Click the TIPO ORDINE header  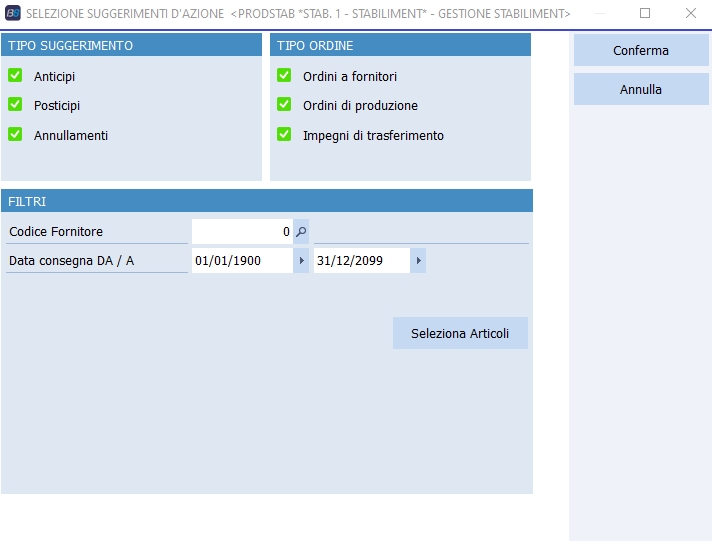(400, 45)
